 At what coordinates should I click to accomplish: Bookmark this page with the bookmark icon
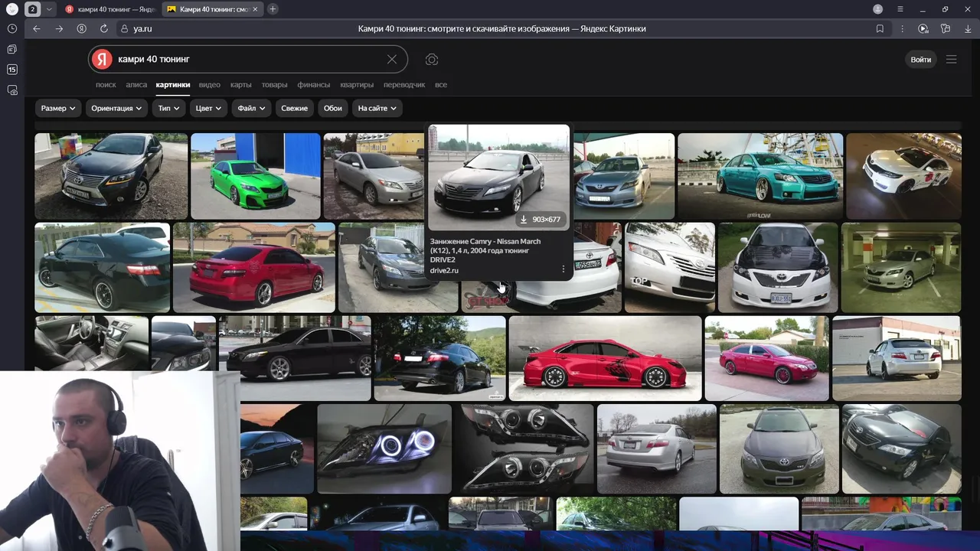tap(880, 28)
